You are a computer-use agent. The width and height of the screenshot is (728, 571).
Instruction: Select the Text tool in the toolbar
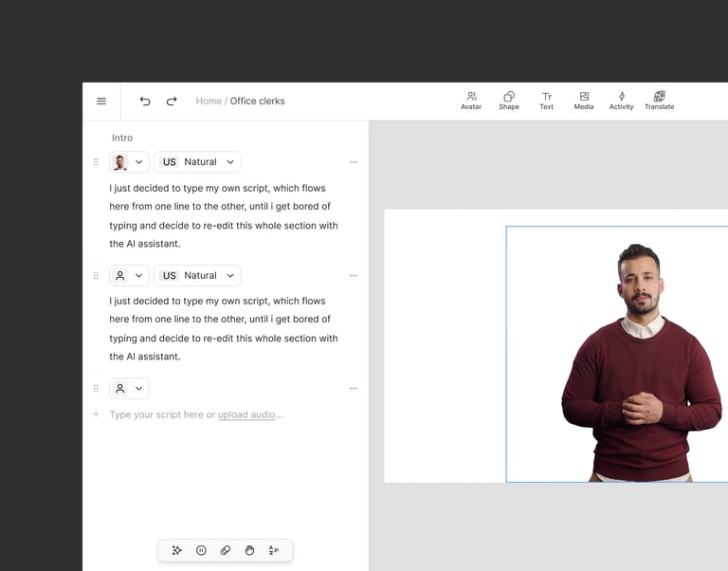[x=546, y=101]
